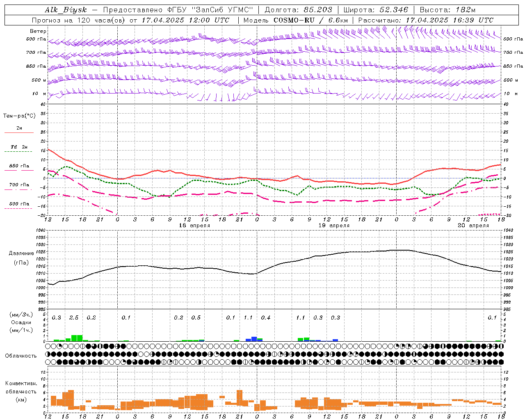Click the '700 гПа' temperature legend label

tap(19, 185)
